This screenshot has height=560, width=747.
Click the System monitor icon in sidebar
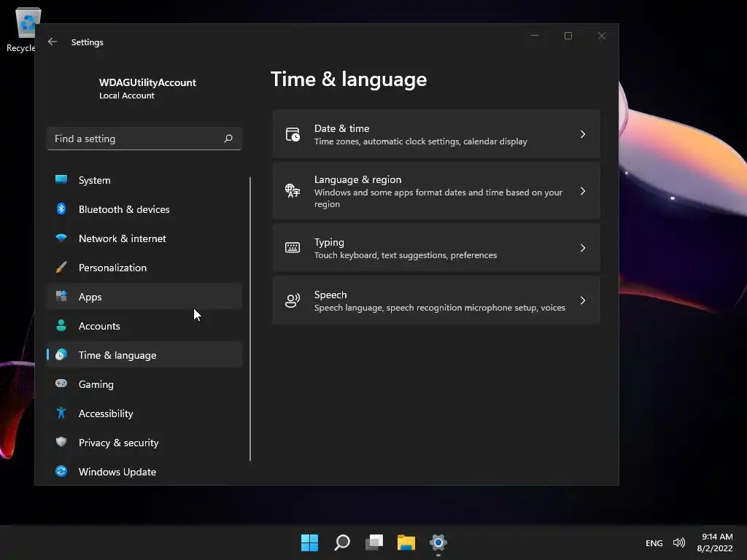[x=61, y=179]
